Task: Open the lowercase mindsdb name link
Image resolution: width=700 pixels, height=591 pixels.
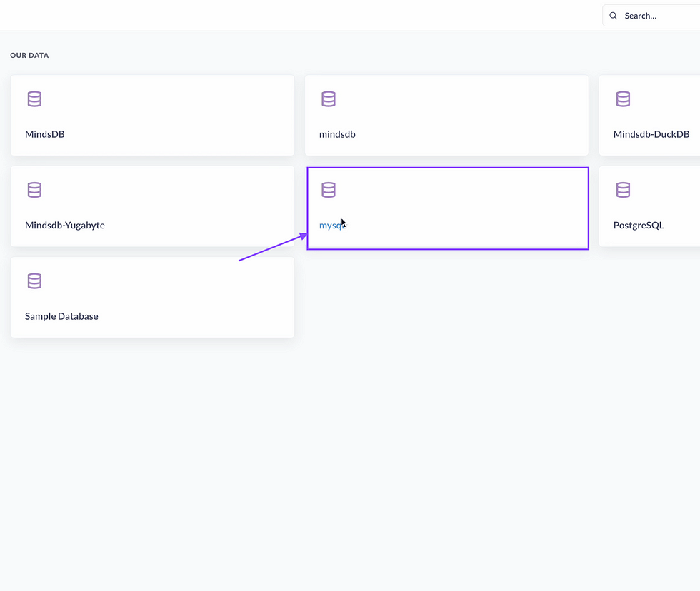Action: pos(337,134)
